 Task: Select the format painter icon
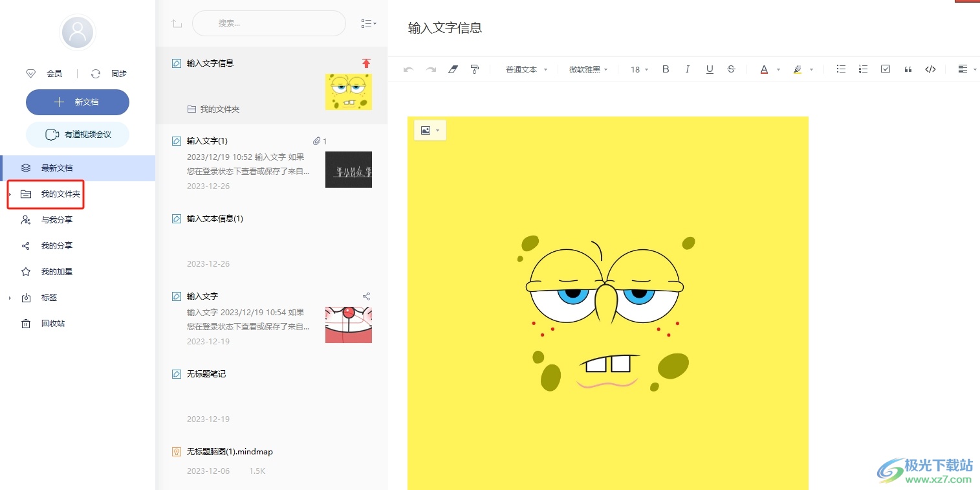click(x=475, y=69)
